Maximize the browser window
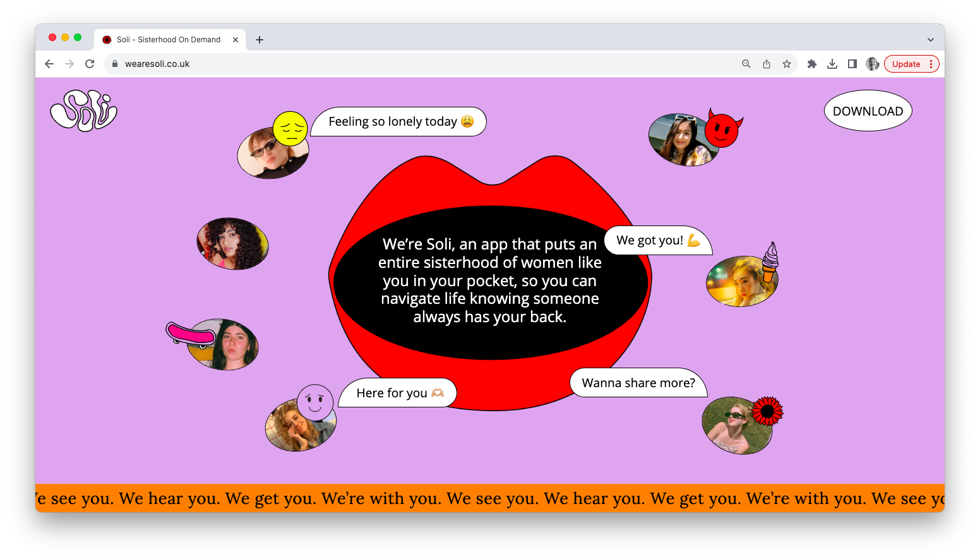The height and width of the screenshot is (559, 980). (78, 37)
